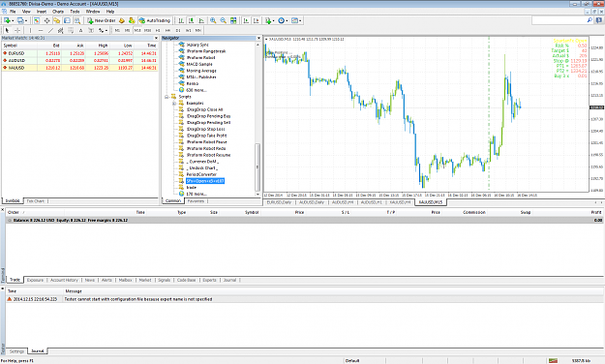Open the Charts menu
Image resolution: width=605 pixels, height=364 pixels.
(58, 12)
